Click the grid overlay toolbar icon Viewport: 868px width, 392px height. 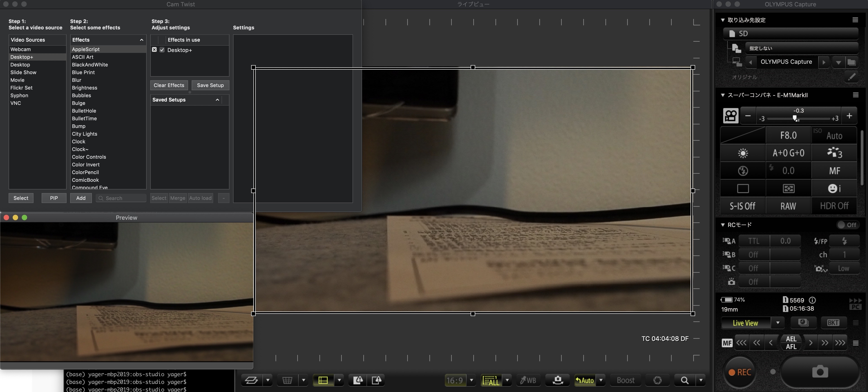coord(287,380)
